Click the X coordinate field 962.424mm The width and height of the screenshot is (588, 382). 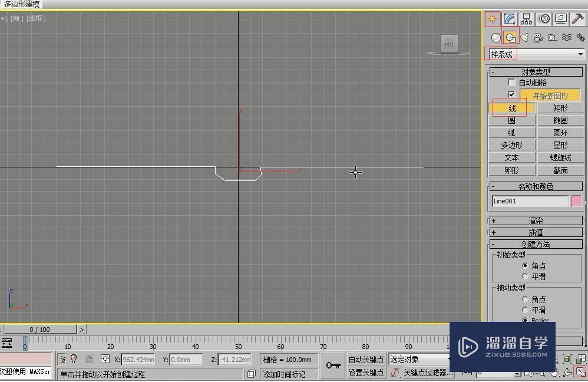[x=138, y=360]
